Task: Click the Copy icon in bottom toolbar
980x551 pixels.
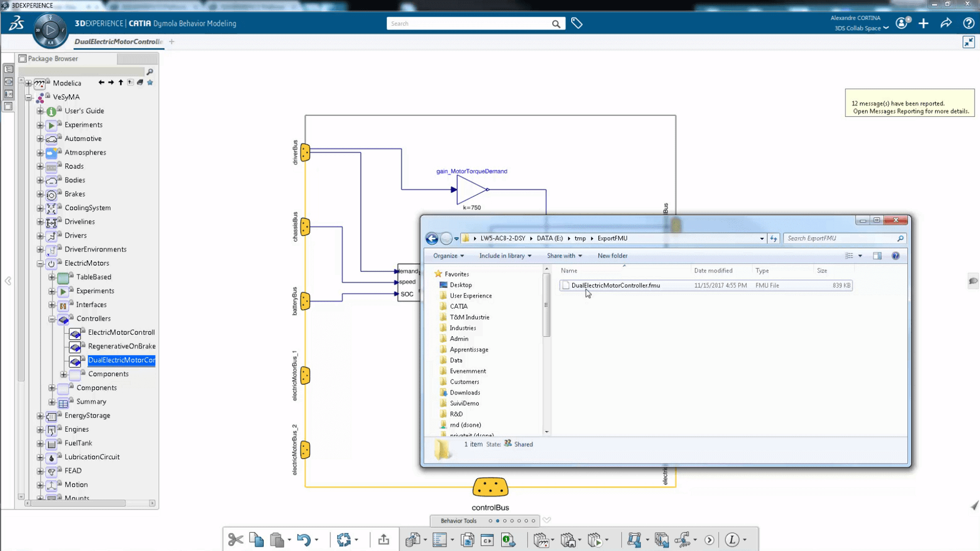Action: point(256,540)
